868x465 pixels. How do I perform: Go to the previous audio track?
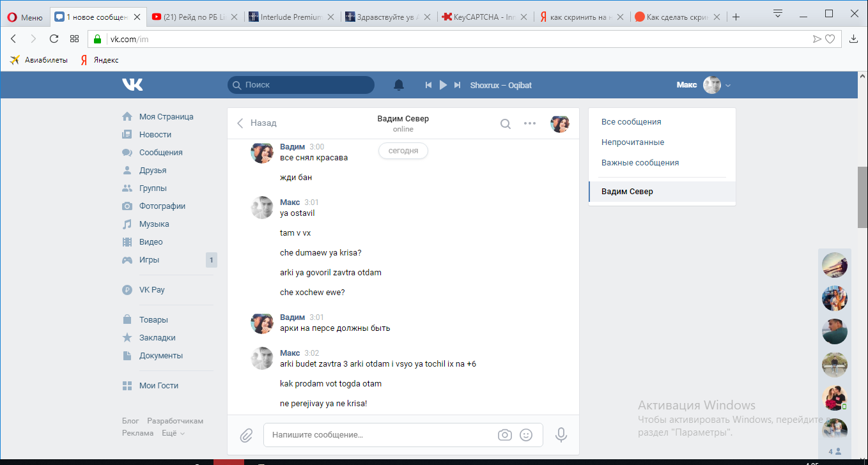[x=429, y=85]
